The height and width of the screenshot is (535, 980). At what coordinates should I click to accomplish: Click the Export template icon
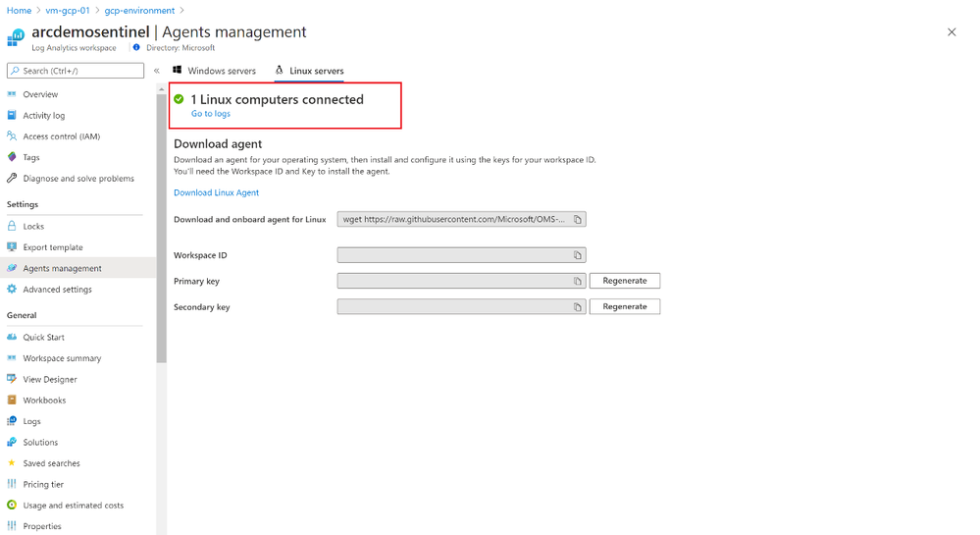pos(11,247)
